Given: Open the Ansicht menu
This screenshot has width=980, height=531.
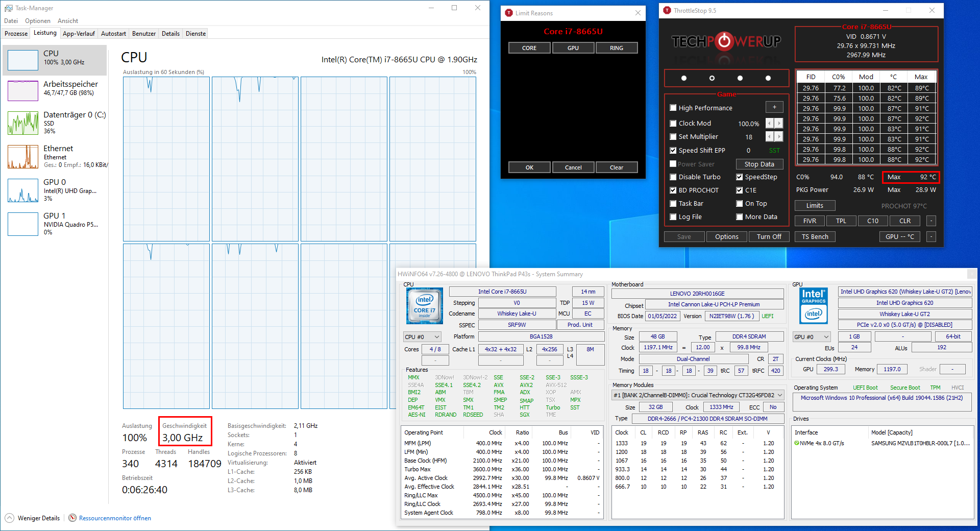Looking at the screenshot, I should pyautogui.click(x=68, y=21).
